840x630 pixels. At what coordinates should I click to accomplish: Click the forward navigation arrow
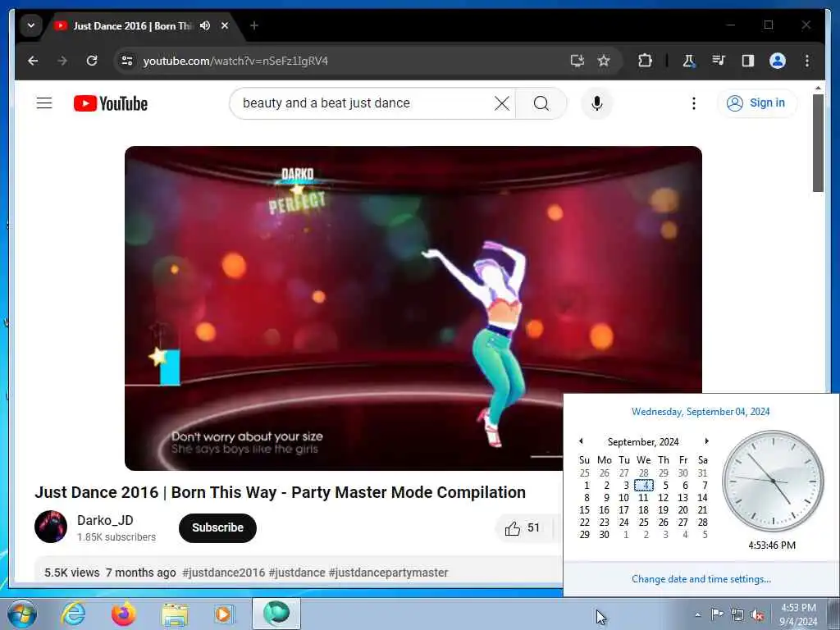click(62, 61)
